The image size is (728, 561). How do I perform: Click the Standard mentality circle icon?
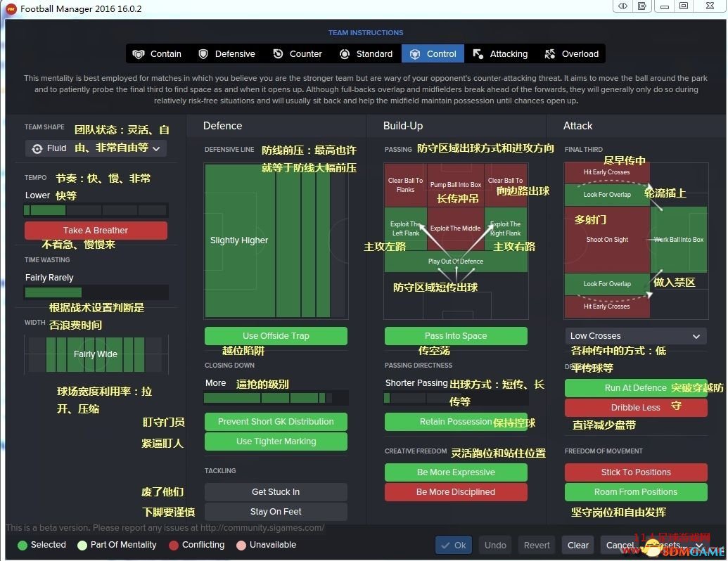pyautogui.click(x=345, y=54)
